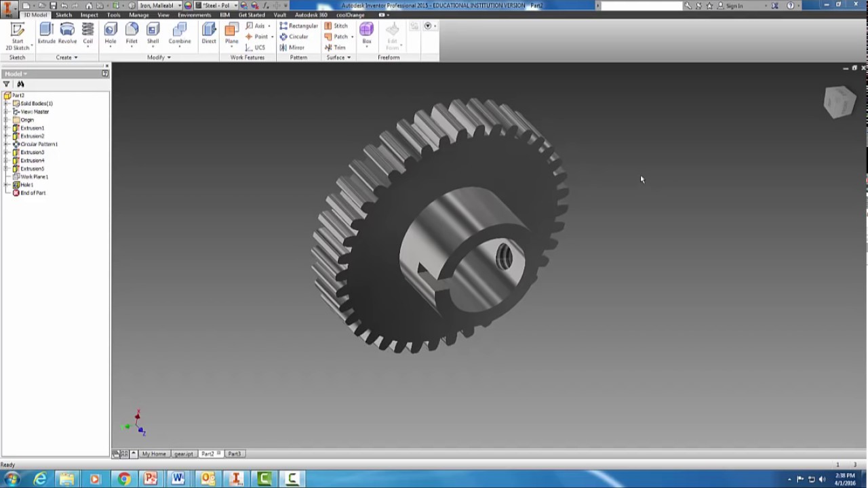Switch to the Environments tab
This screenshot has width=868, height=488.
pyautogui.click(x=195, y=15)
